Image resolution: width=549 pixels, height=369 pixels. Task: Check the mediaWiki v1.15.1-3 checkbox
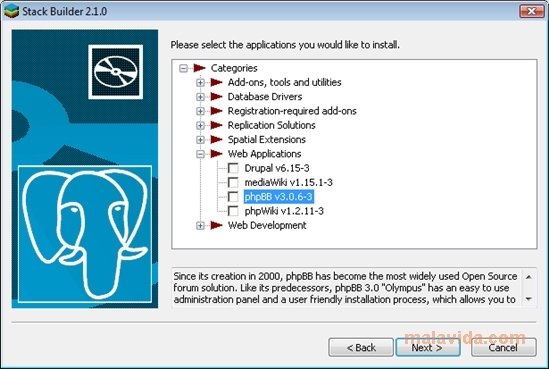click(233, 182)
